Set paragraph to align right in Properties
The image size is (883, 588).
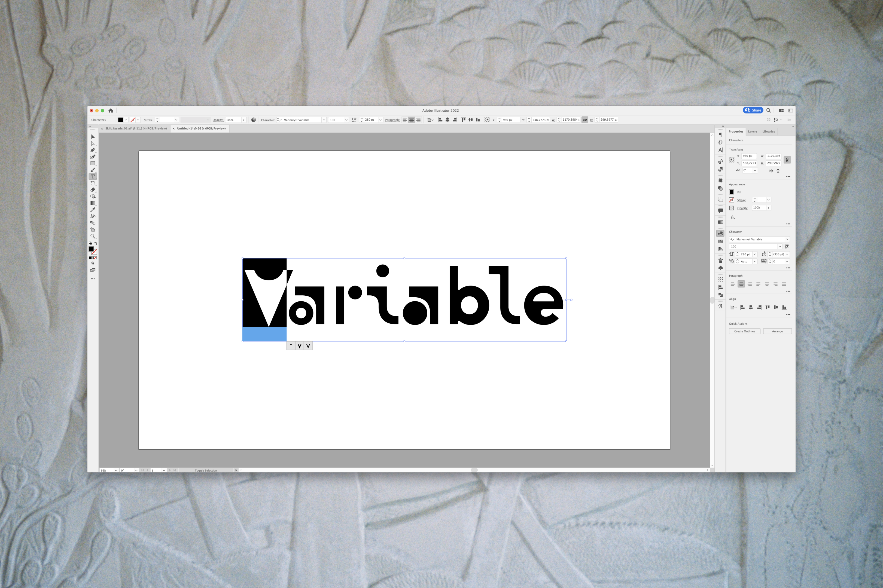click(750, 284)
